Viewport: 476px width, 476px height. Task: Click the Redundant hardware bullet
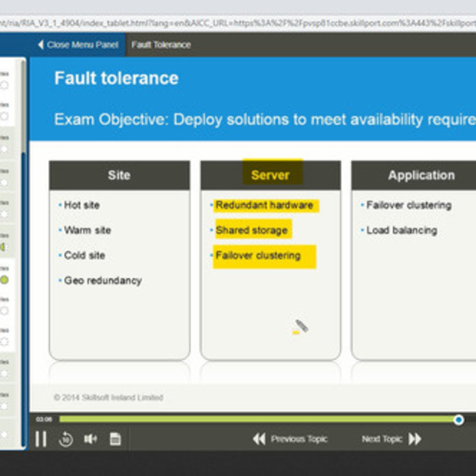[264, 205]
